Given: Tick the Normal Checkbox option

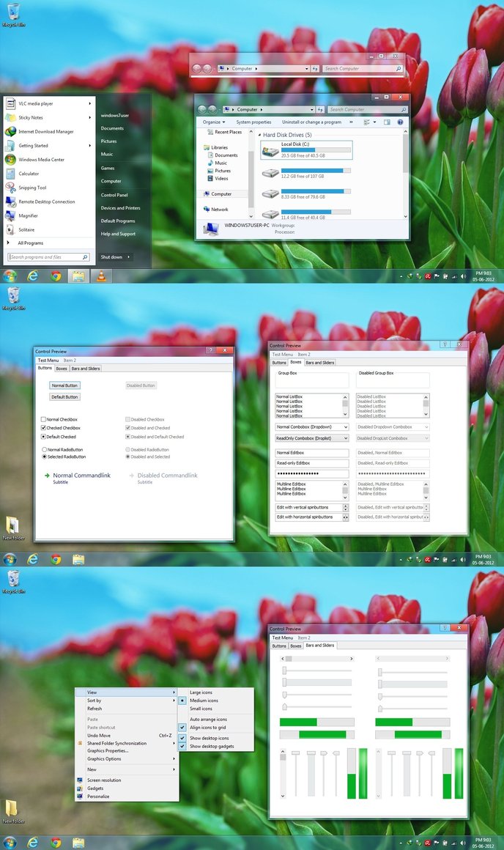Looking at the screenshot, I should click(44, 419).
